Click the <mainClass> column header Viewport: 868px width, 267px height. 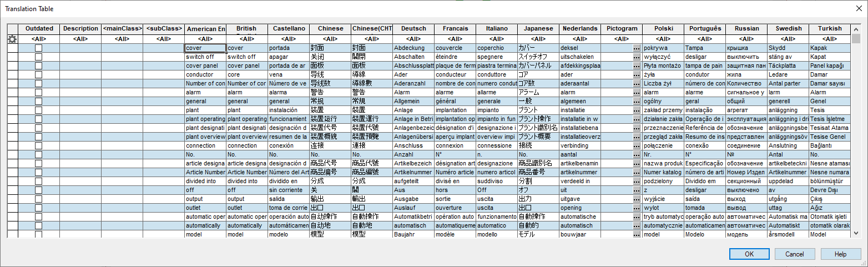pyautogui.click(x=122, y=29)
